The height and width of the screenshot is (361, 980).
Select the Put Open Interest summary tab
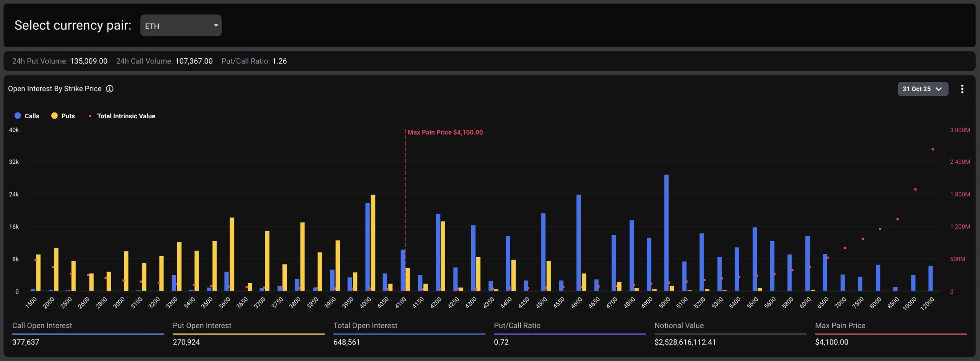(202, 325)
